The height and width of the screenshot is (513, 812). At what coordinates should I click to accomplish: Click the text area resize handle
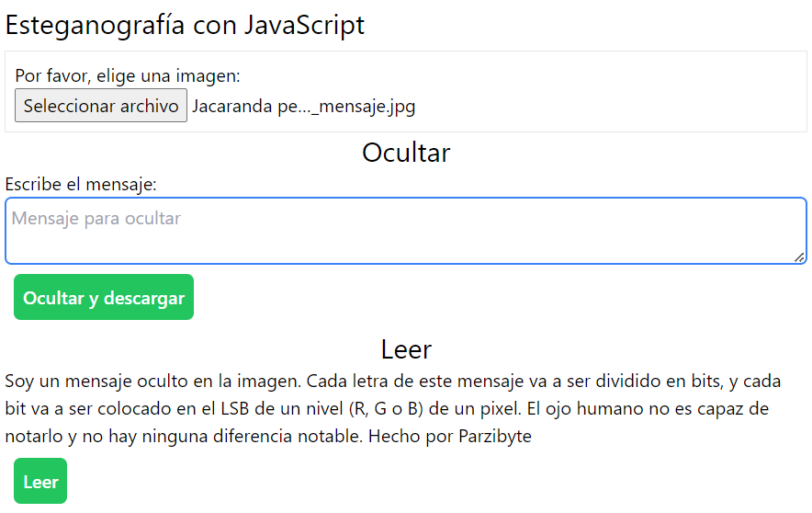click(799, 257)
